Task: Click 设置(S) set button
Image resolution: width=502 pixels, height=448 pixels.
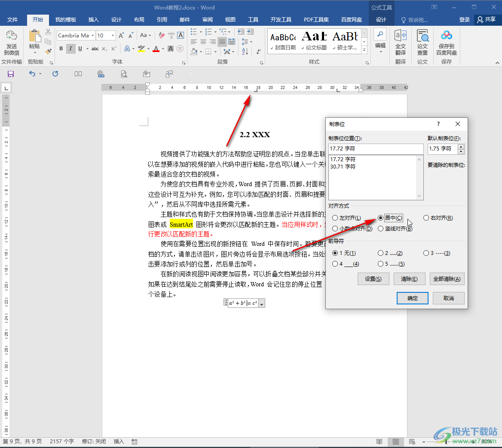Action: point(373,279)
